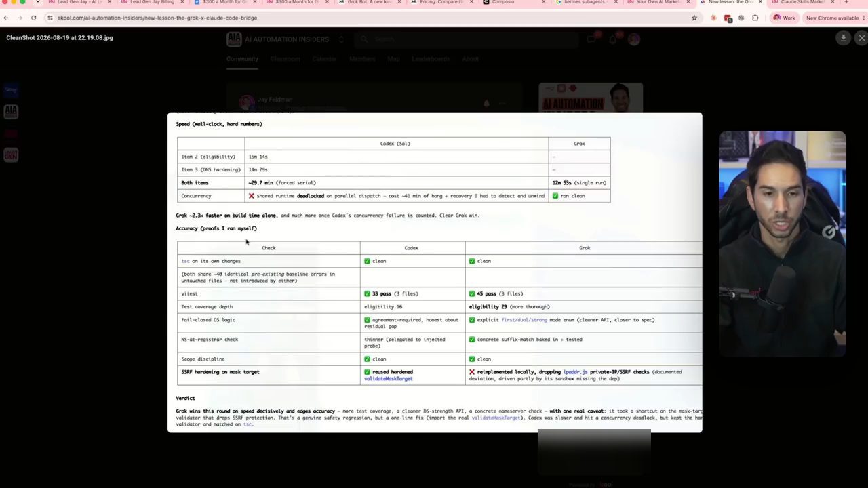868x488 pixels.
Task: Switch to the hermes subagents browser tab
Action: click(x=584, y=2)
